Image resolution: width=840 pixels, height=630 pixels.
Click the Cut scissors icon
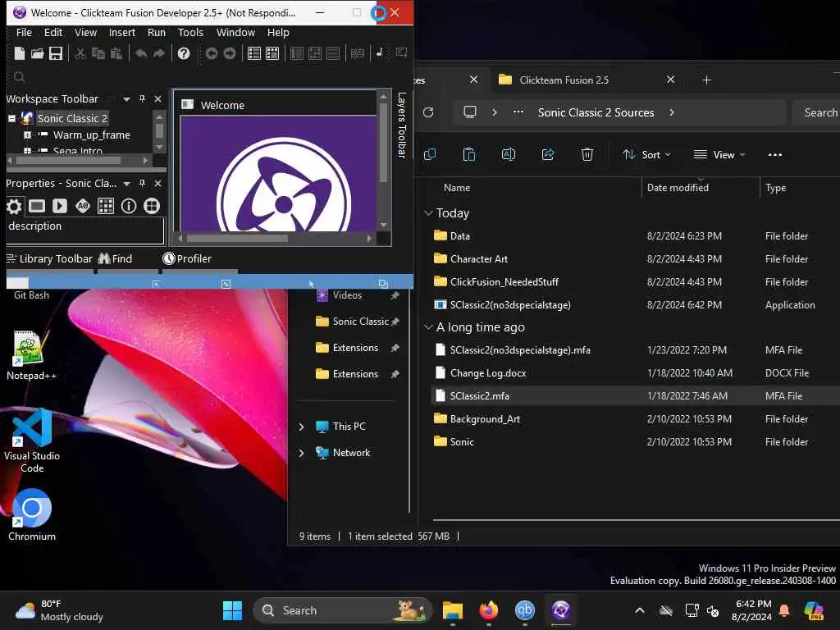click(80, 53)
